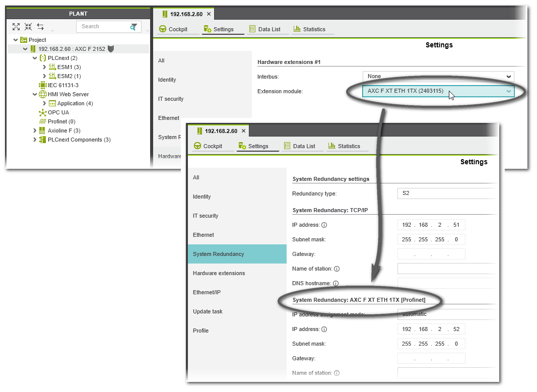The image size is (537, 392).
Task: Click the collapse all tree icon
Action: coord(28,27)
